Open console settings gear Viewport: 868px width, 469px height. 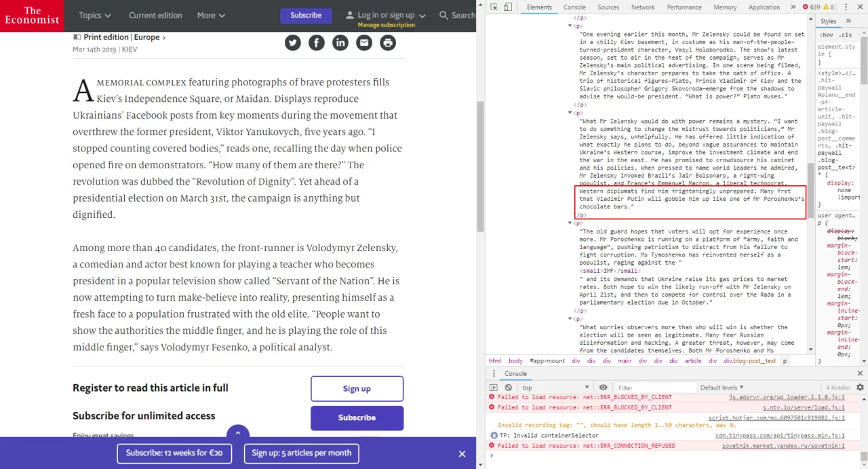tap(860, 388)
